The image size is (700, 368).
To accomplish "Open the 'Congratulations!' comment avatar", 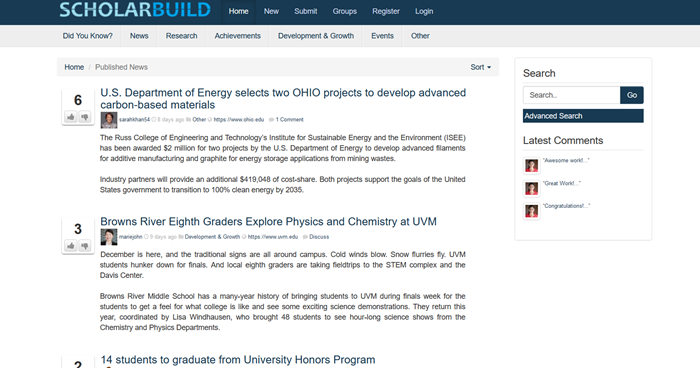I will (531, 211).
